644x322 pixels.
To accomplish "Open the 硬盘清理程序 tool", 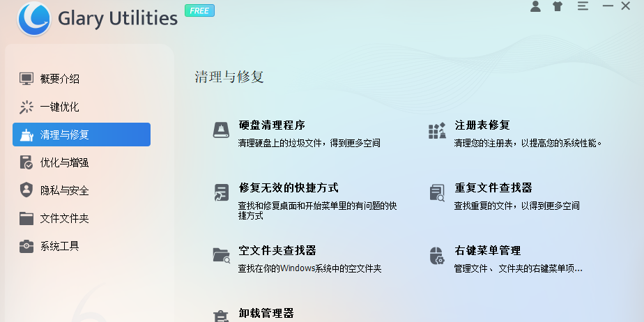I will tap(272, 125).
